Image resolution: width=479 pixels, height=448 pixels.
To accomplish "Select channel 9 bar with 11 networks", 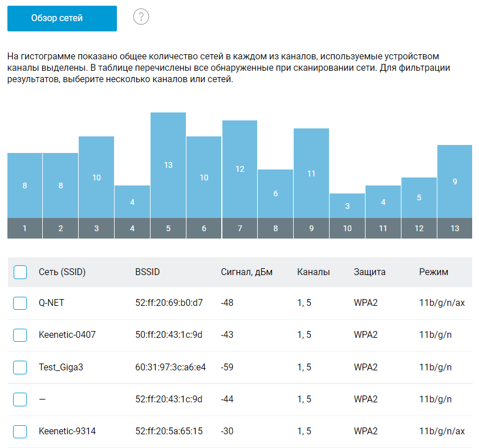I will click(311, 173).
